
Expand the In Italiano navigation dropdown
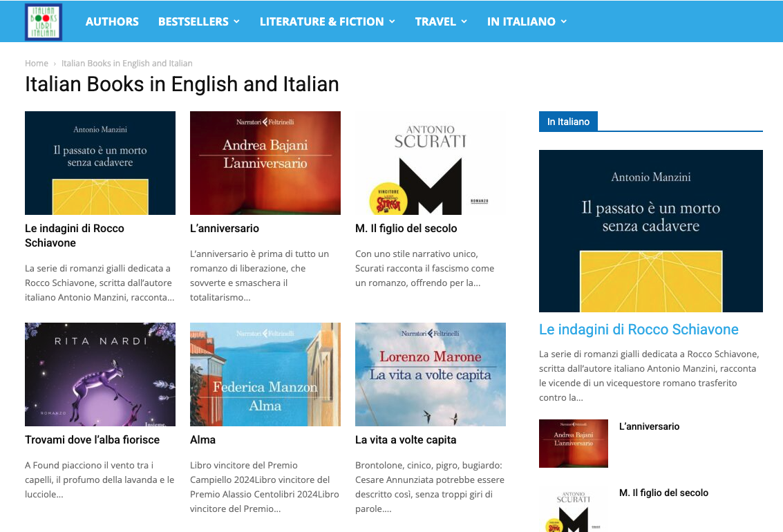(527, 21)
